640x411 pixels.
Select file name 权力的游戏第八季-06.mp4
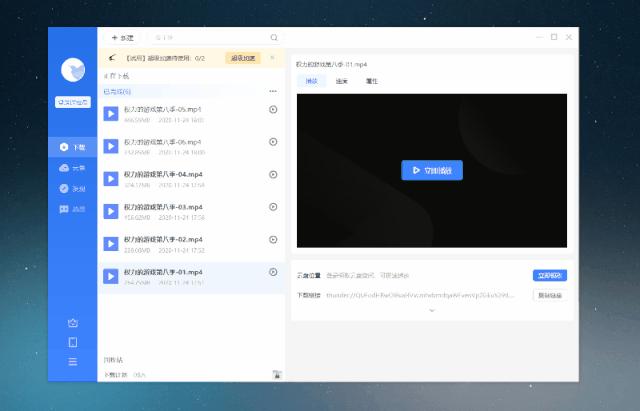tap(162, 142)
